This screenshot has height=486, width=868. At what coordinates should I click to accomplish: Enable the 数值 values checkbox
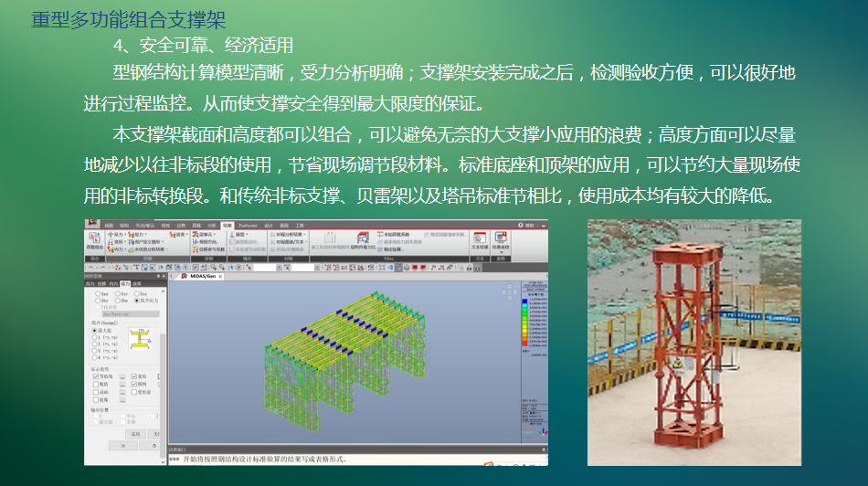[x=96, y=385]
